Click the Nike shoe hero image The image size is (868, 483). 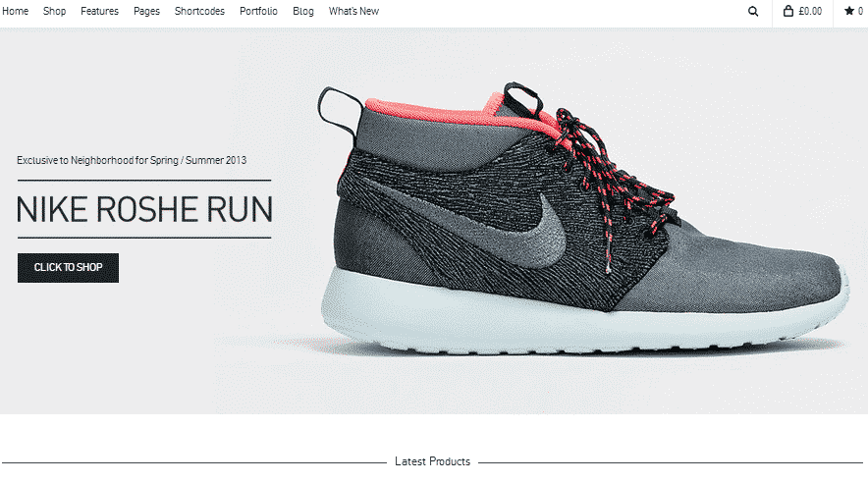584,219
